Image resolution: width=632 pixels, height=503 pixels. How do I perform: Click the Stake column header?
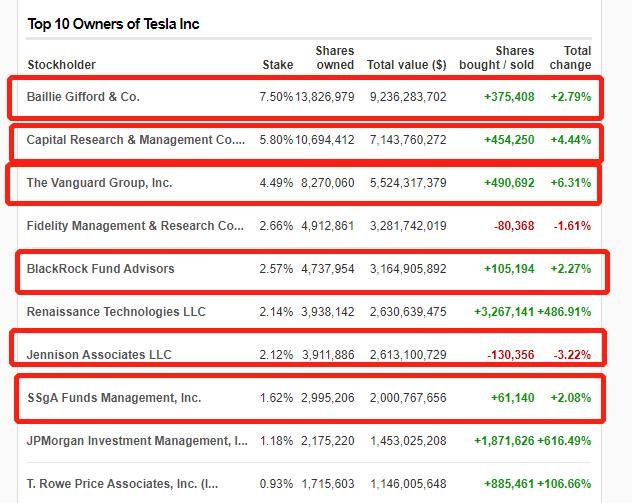pos(278,64)
